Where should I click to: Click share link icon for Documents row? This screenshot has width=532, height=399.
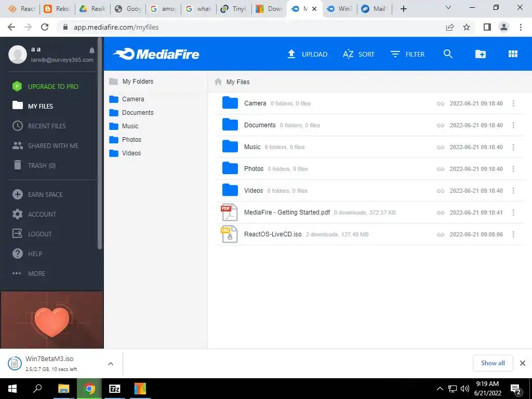[441, 125]
